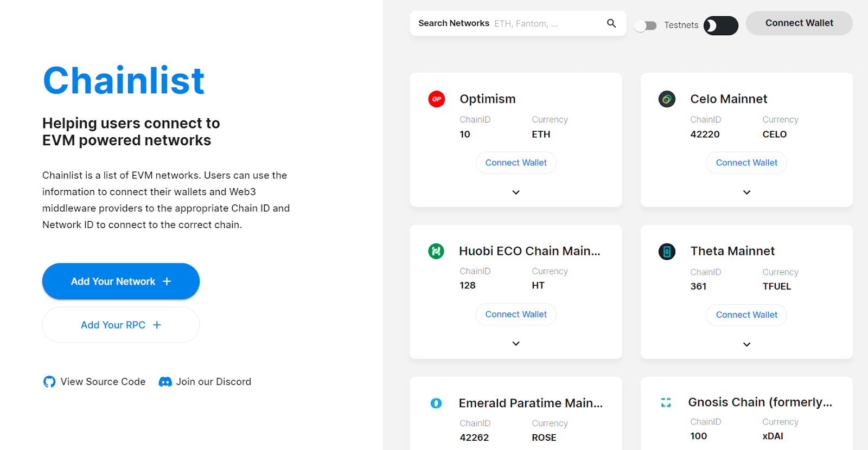Expand the Celo Mainnet card chevron

tap(746, 192)
